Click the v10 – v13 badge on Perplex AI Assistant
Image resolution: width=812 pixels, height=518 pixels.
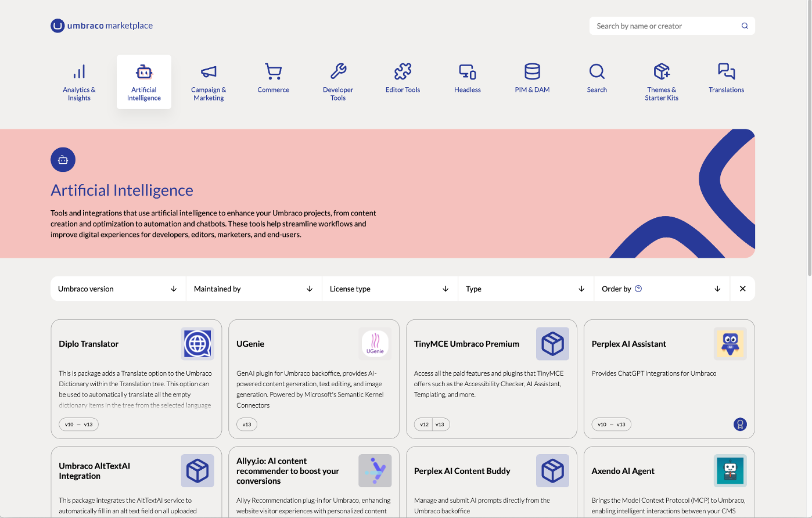[612, 425]
